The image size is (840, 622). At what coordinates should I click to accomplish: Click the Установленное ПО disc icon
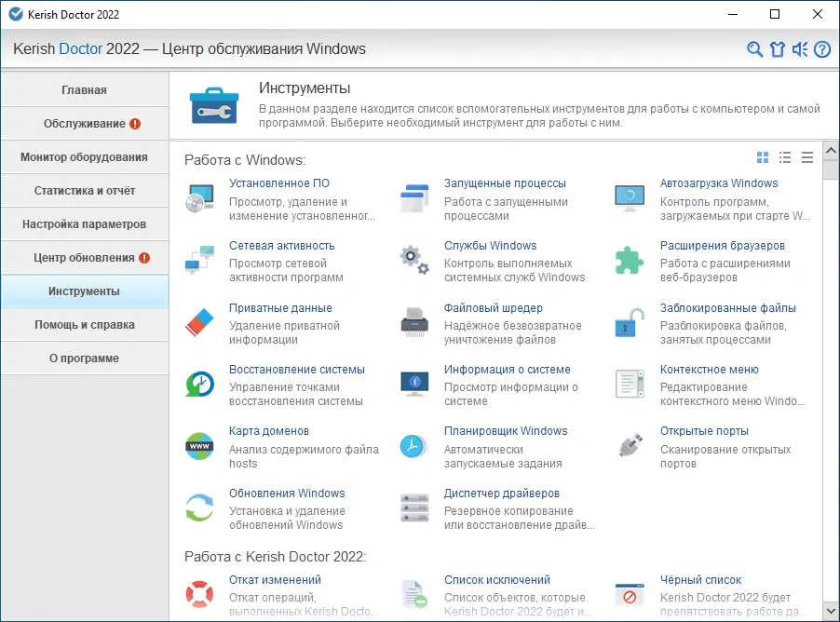click(x=200, y=198)
